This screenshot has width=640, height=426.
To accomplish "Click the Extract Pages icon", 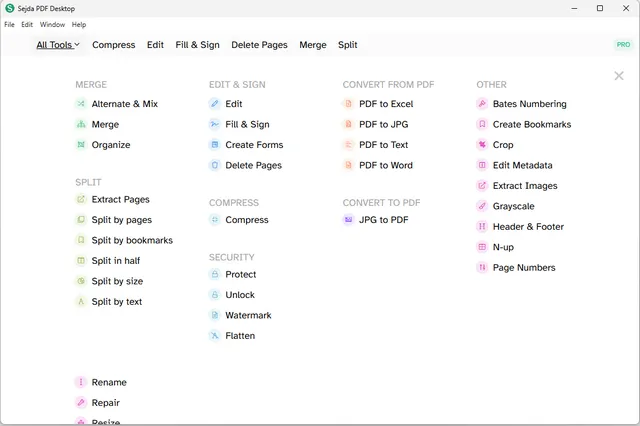I will tap(81, 199).
